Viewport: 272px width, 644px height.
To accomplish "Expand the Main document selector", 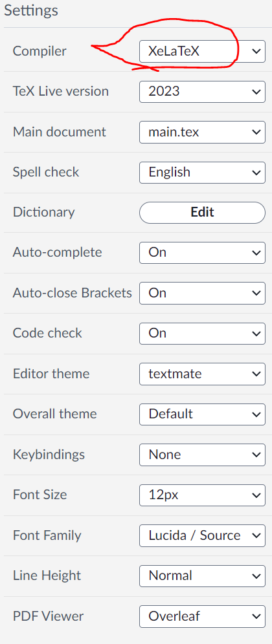I will point(202,132).
